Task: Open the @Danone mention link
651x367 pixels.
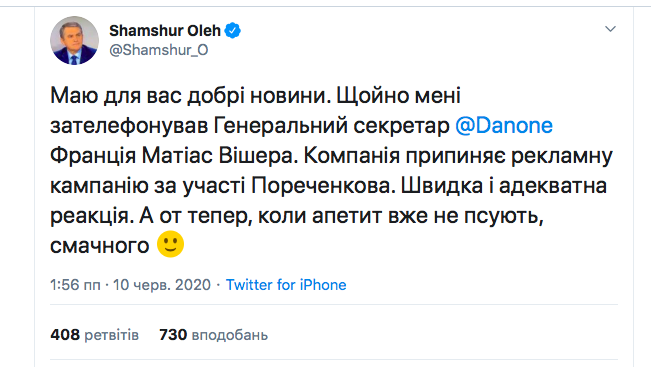Action: [504, 125]
